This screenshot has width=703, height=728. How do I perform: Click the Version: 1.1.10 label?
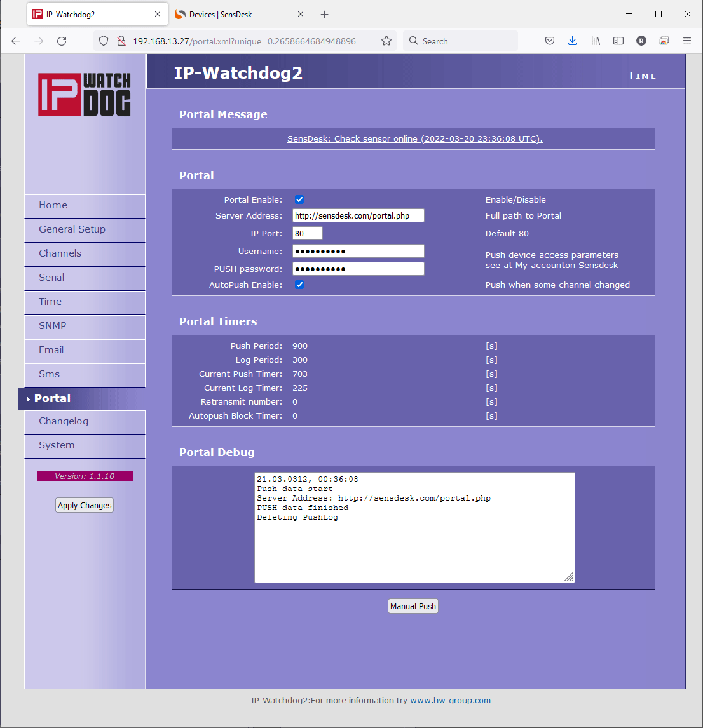85,476
